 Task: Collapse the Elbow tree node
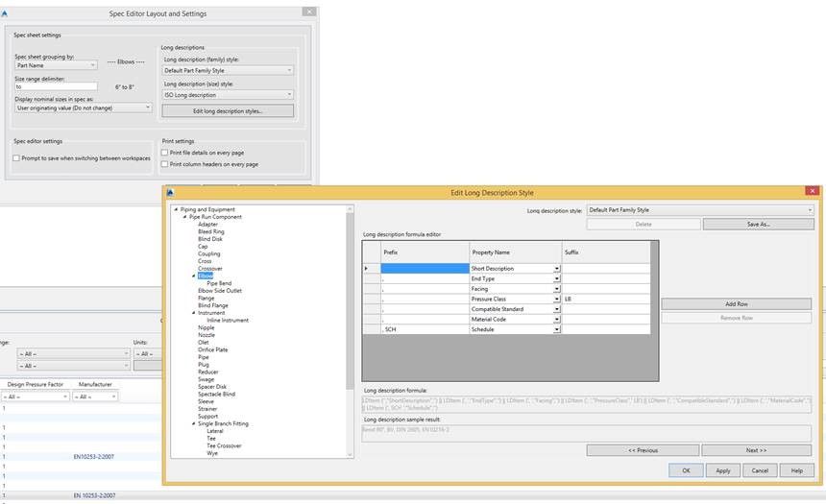pos(194,276)
